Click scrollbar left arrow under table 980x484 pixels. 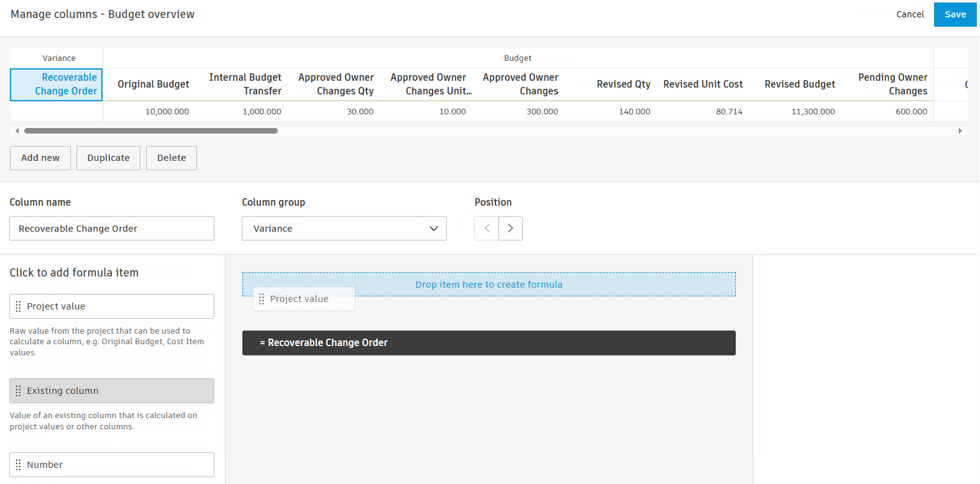17,130
